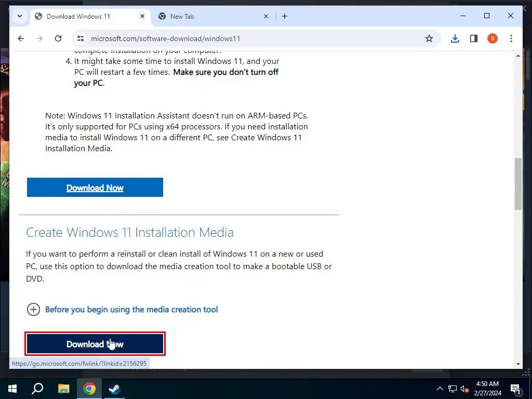Viewport: 532px width, 399px height.
Task: Minimize the Chrome window
Action: pyautogui.click(x=463, y=16)
